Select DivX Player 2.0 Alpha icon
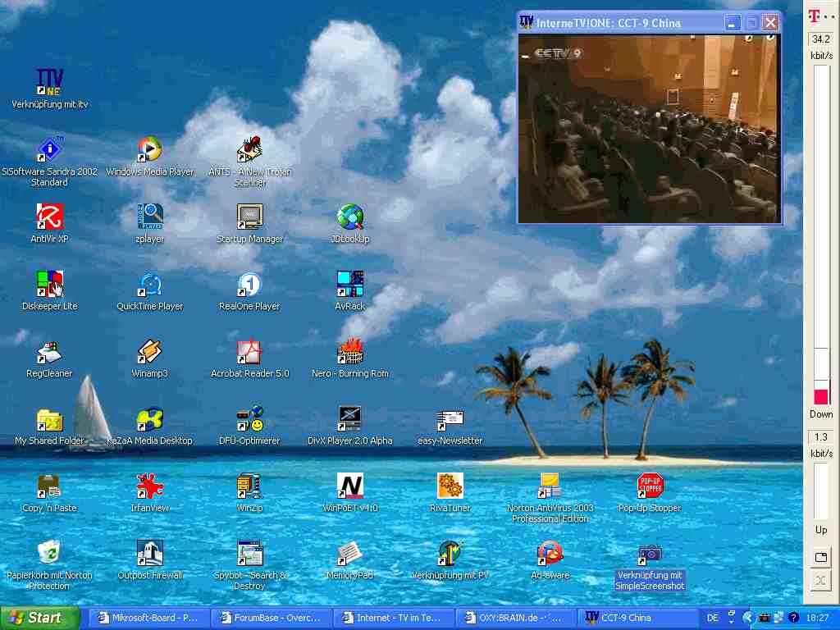The image size is (840, 630). click(x=349, y=419)
